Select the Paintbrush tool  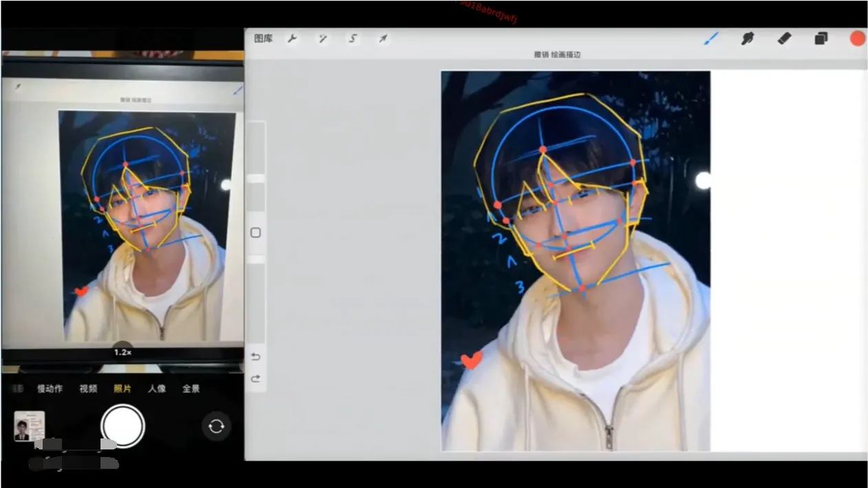point(712,39)
